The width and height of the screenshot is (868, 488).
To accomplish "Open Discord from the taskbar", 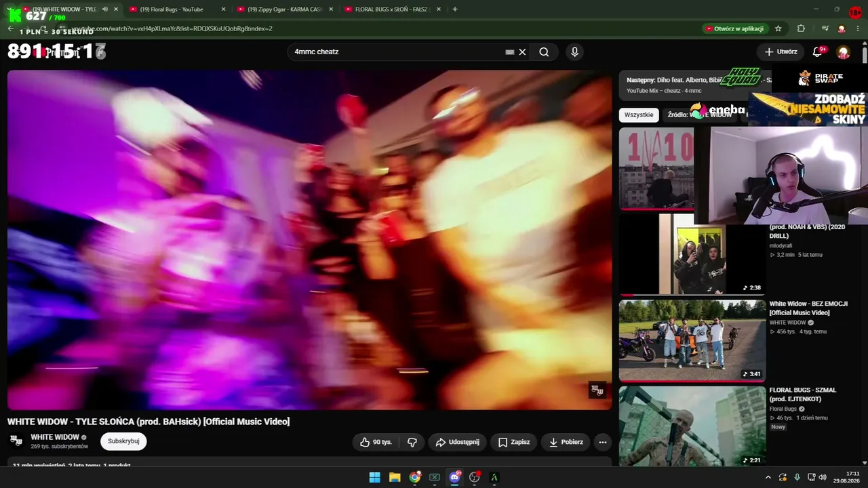I will (x=454, y=477).
